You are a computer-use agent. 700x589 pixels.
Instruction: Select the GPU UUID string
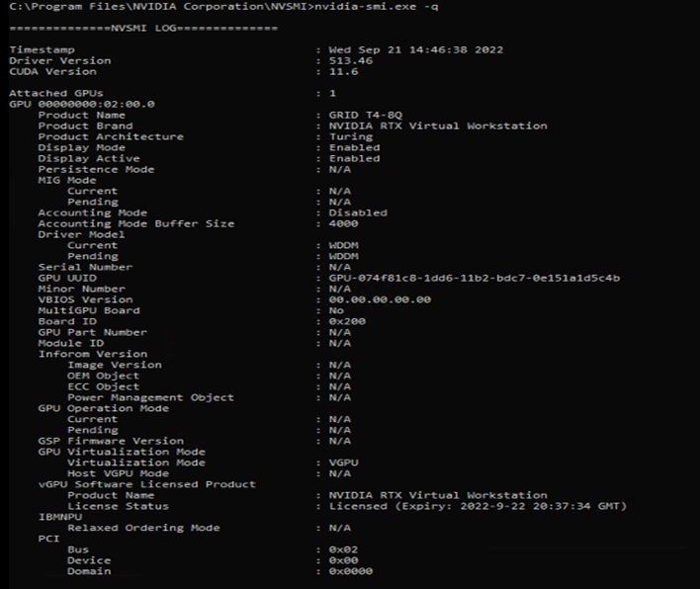click(x=475, y=278)
